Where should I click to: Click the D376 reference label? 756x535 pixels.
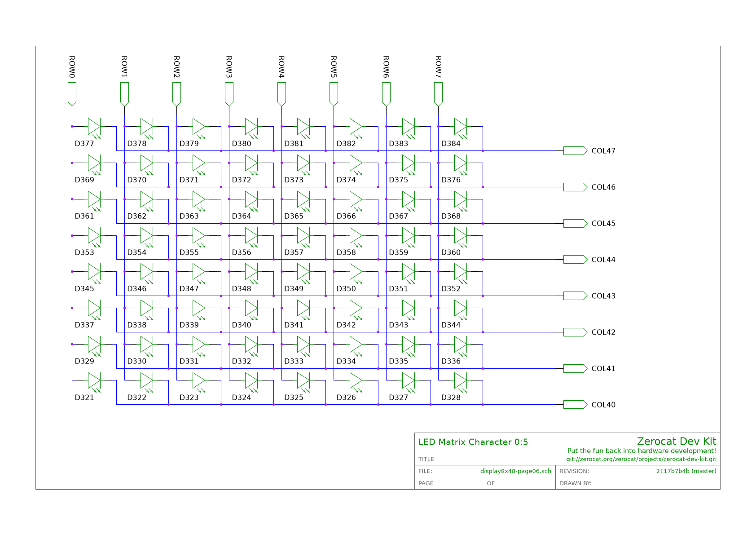tap(451, 180)
